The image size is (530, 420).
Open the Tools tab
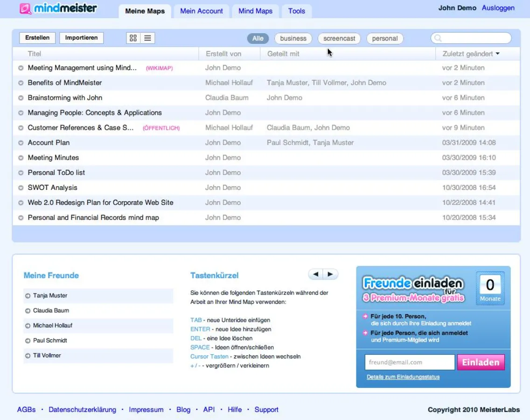297,11
